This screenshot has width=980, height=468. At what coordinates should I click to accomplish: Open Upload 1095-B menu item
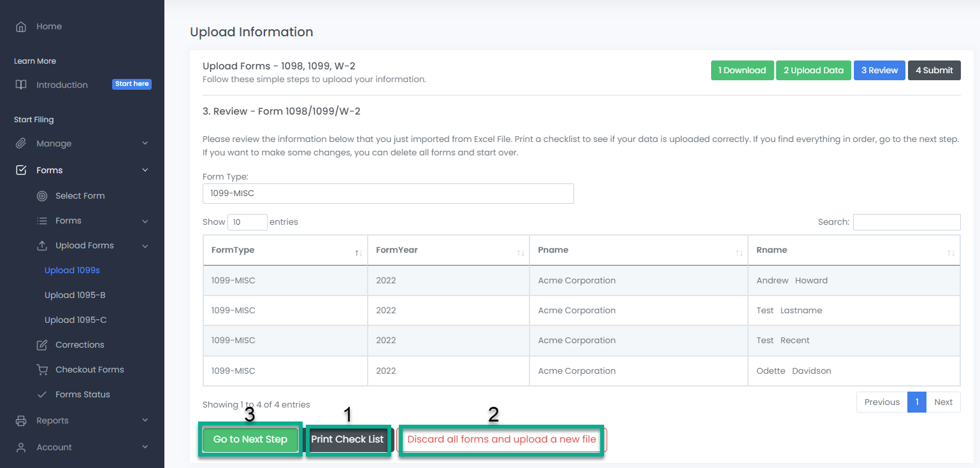(x=74, y=295)
